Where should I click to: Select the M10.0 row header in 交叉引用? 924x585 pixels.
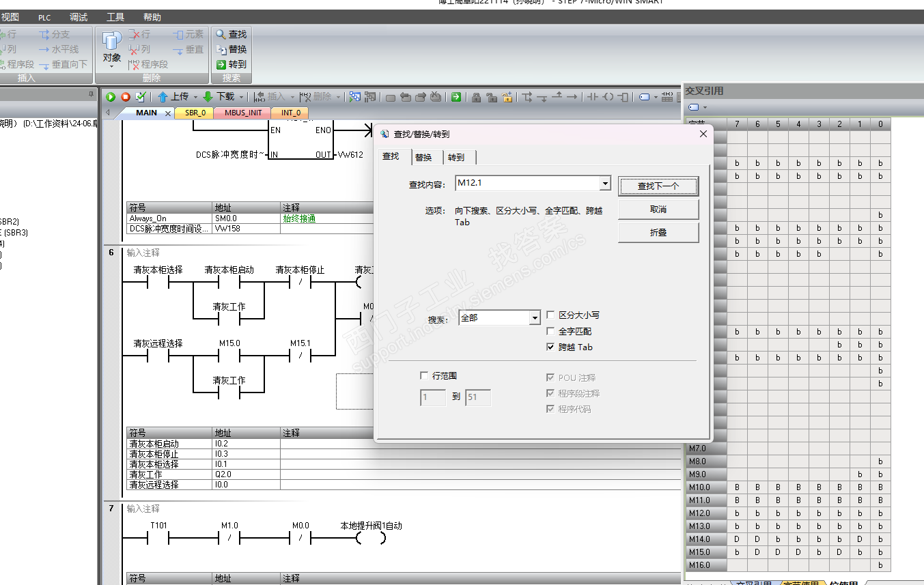click(x=706, y=487)
